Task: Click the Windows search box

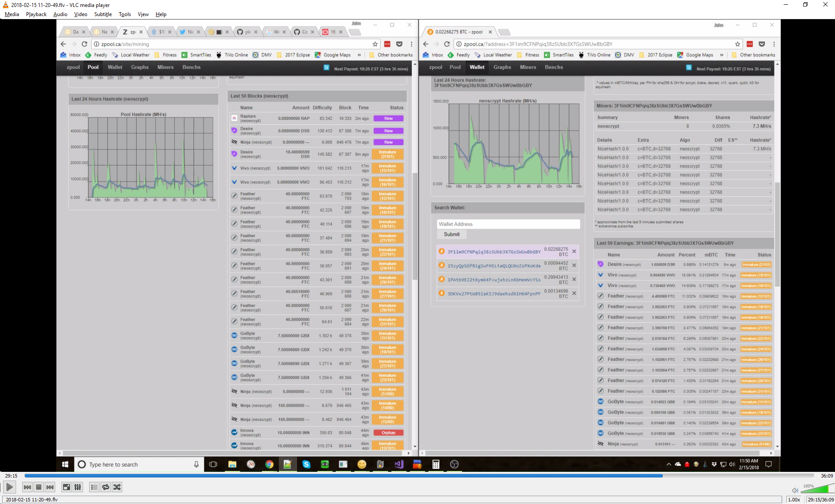Action: pyautogui.click(x=138, y=464)
